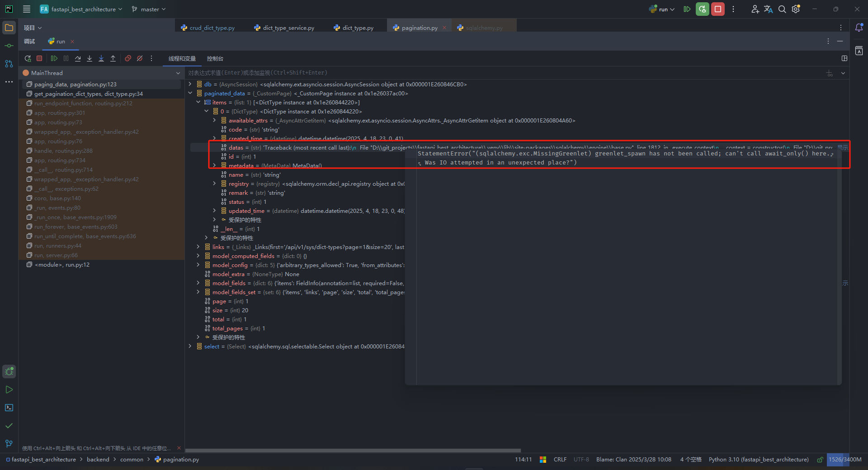Select get_pagination_dict_types stack frame
The width and height of the screenshot is (868, 470).
[x=88, y=94]
